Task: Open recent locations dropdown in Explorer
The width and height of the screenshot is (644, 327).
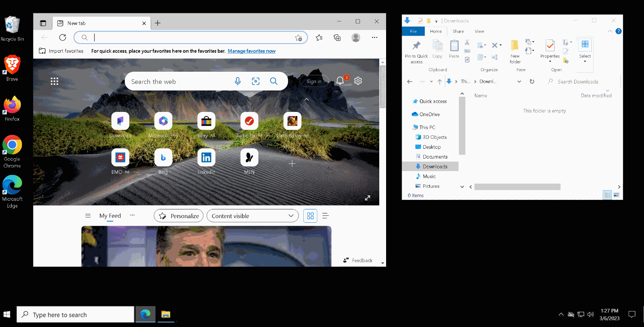Action: (431, 82)
